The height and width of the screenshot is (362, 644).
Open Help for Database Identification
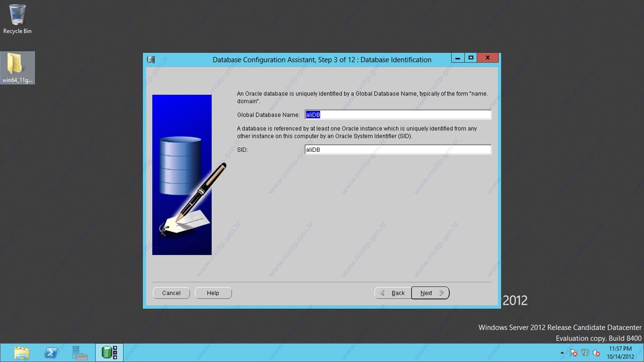click(x=213, y=293)
